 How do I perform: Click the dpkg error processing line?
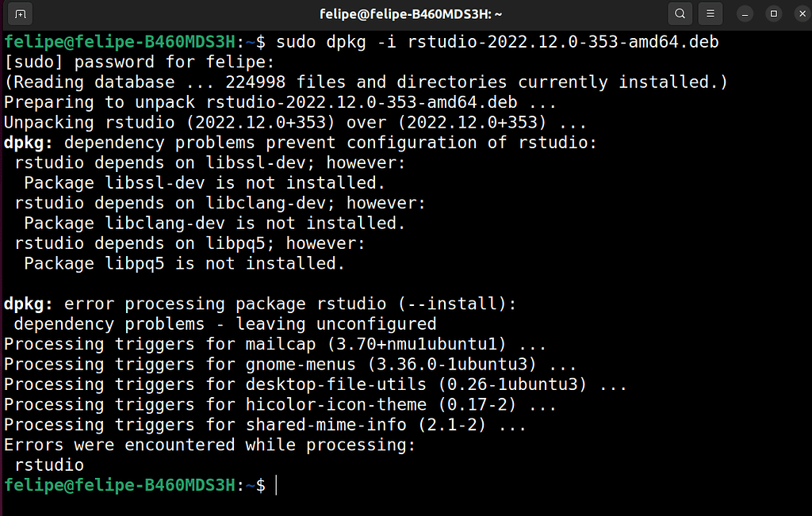[258, 304]
